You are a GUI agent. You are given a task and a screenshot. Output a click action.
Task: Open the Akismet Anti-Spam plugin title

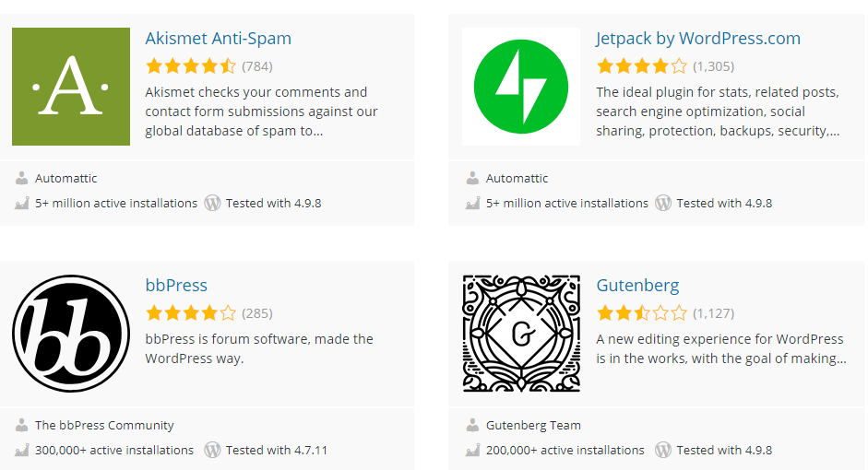(218, 38)
